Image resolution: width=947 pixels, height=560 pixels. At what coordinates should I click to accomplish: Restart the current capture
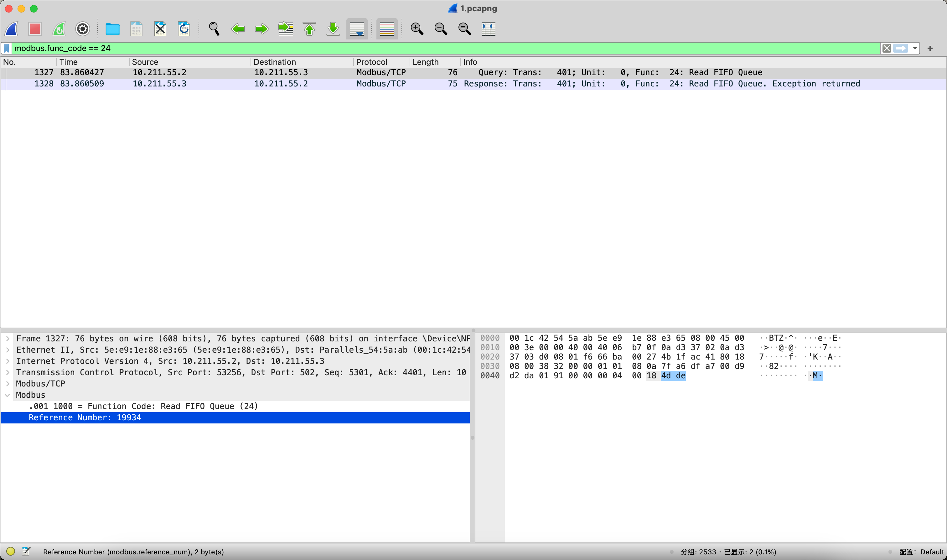(x=59, y=29)
